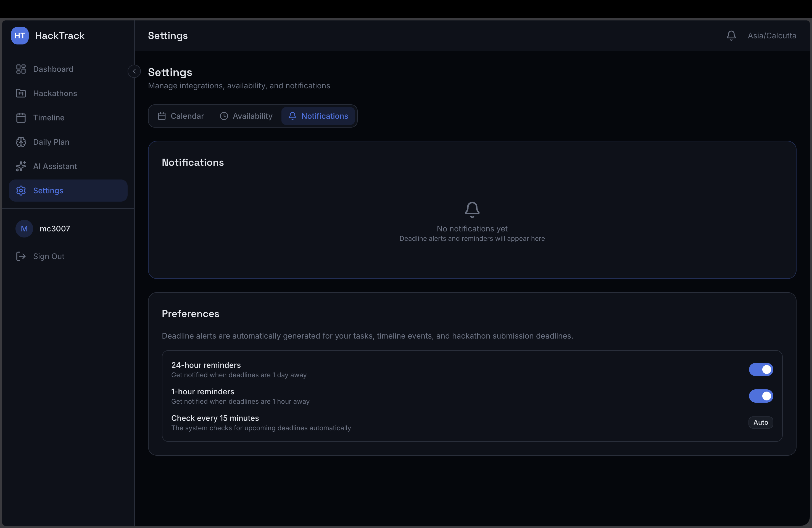The width and height of the screenshot is (812, 528).
Task: Click the Timeline calendar icon in sidebar
Action: click(x=21, y=117)
